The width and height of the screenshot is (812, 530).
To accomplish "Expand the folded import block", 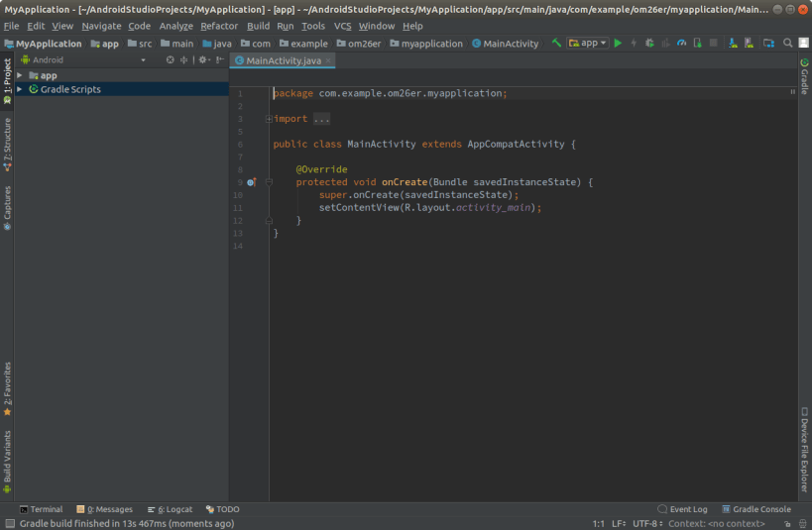I will (x=269, y=119).
